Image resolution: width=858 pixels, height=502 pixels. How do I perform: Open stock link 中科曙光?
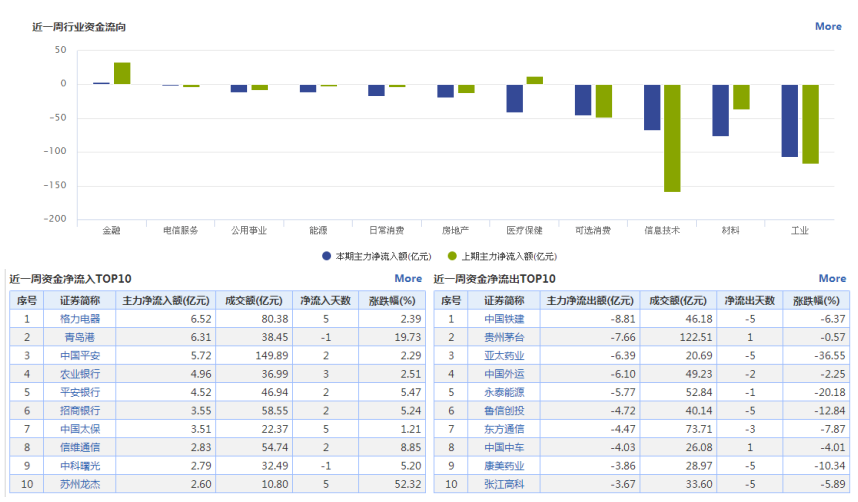[80, 466]
